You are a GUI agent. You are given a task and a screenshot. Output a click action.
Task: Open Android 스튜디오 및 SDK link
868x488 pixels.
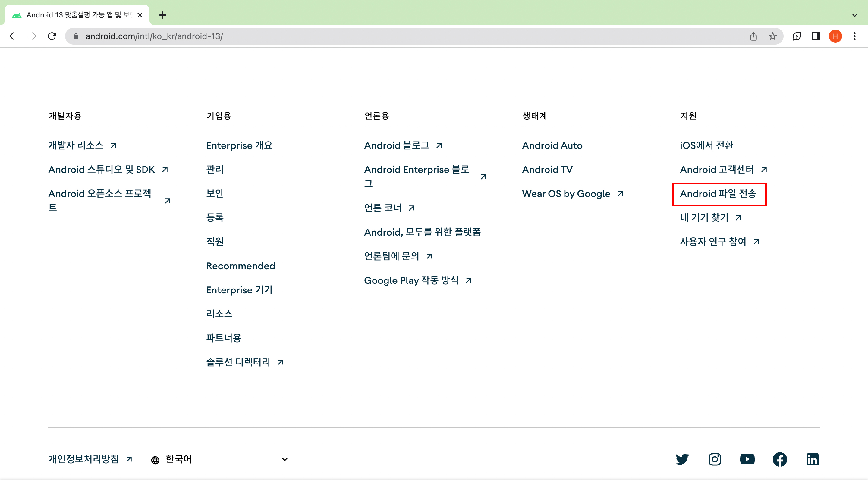pyautogui.click(x=108, y=169)
